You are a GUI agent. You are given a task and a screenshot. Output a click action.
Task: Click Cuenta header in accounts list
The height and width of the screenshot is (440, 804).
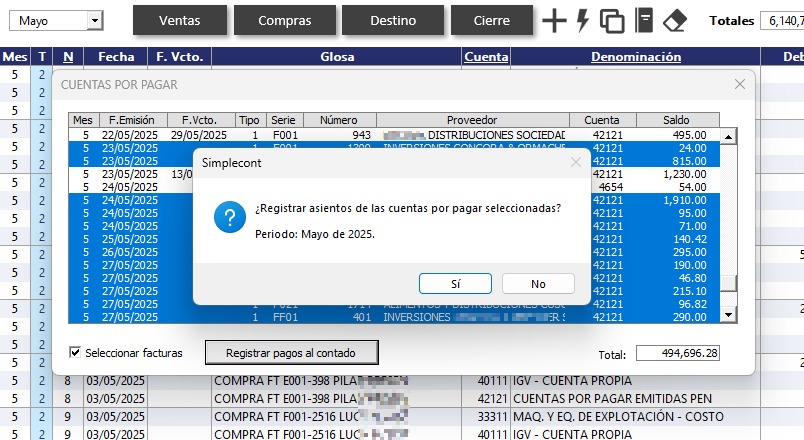click(602, 120)
